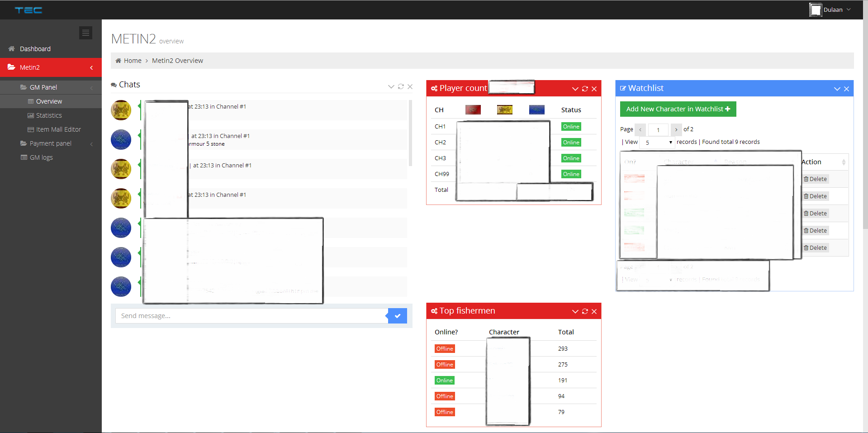Click the Player count gears icon

pyautogui.click(x=434, y=89)
